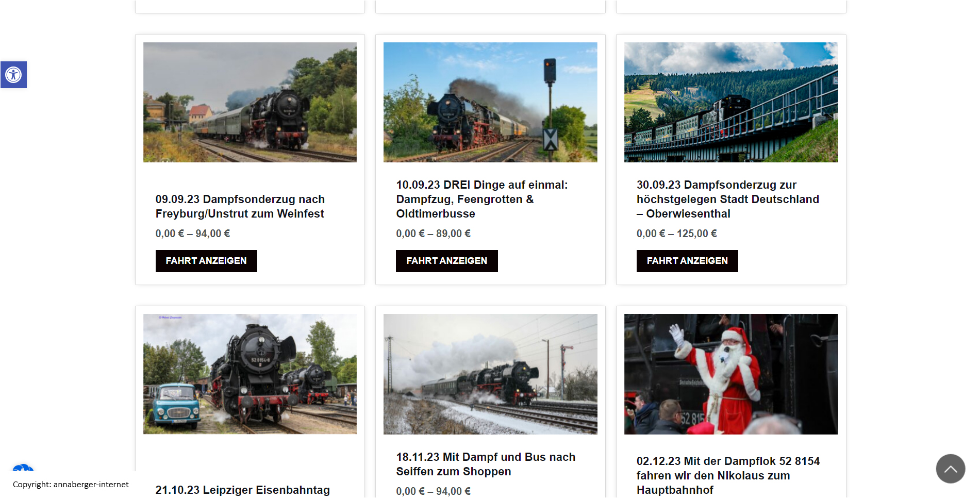Click the Copyright annaberger-internet text
Screen dimensions: 980x498
pos(71,485)
